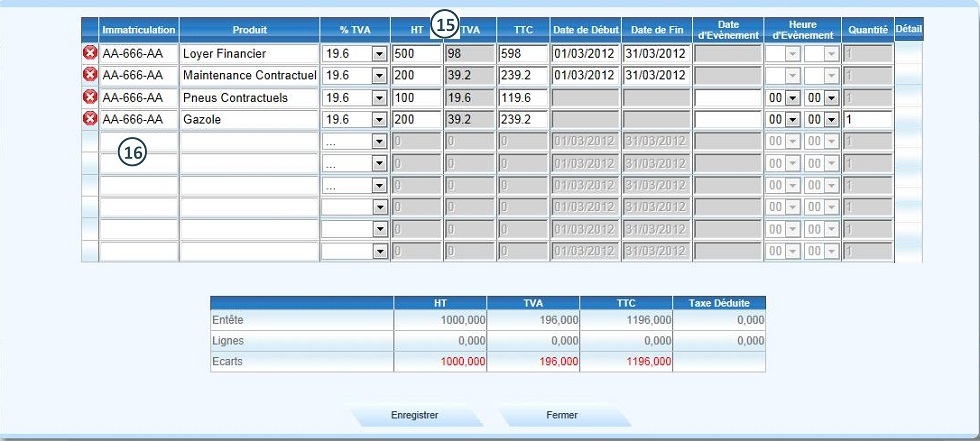Image resolution: width=980 pixels, height=441 pixels.
Task: Click Quantité field on Gazole row
Action: click(867, 119)
